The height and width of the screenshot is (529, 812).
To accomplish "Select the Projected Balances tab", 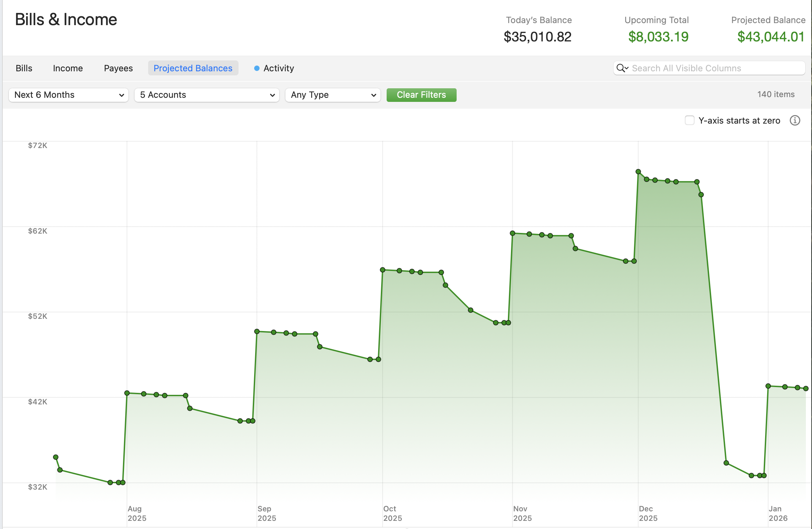I will point(193,68).
